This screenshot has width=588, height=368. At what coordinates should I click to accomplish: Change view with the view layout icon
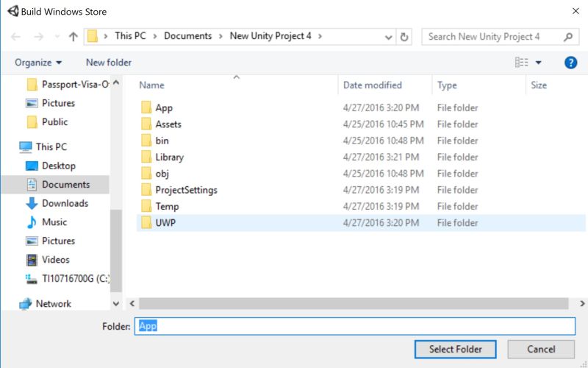521,63
